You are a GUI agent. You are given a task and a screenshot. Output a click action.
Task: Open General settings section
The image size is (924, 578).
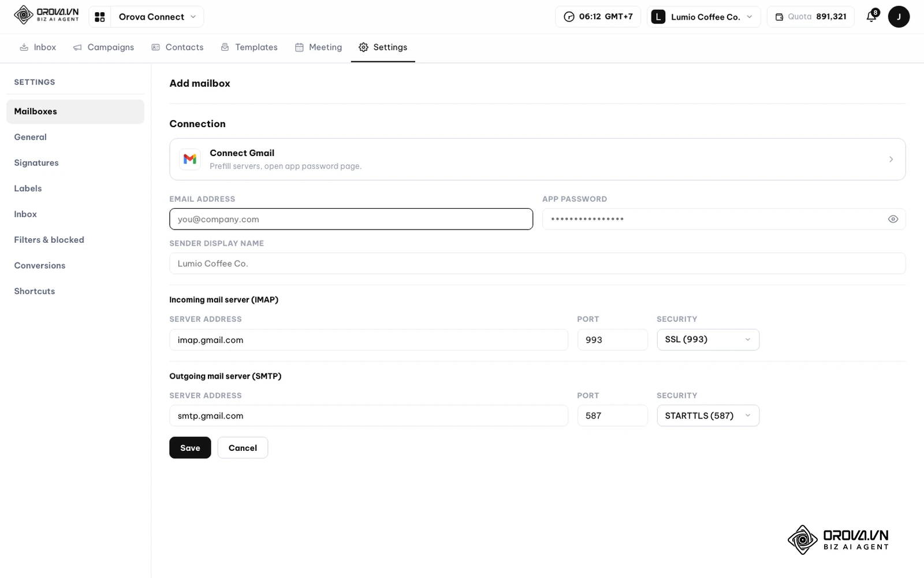coord(75,137)
